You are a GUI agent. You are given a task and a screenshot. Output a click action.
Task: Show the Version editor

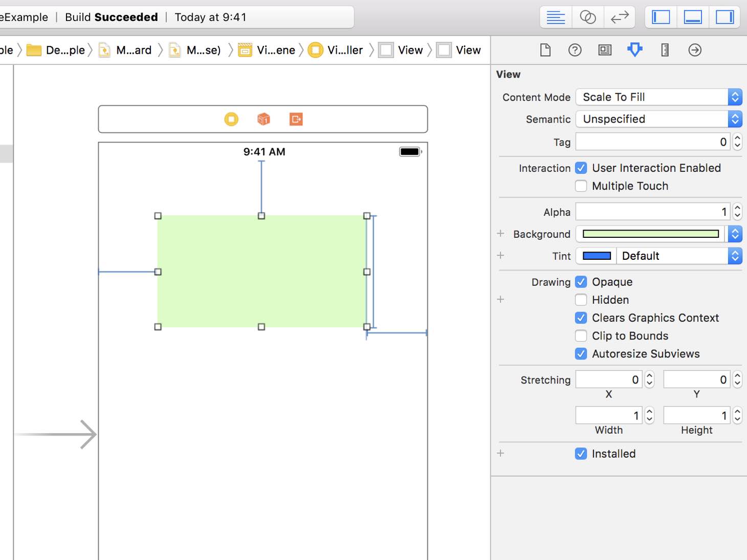(x=620, y=17)
